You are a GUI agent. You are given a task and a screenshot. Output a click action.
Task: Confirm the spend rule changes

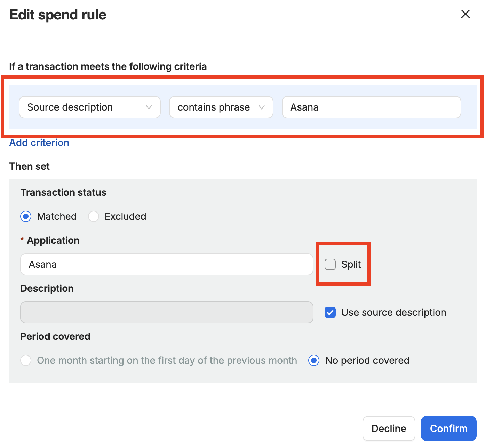click(448, 429)
